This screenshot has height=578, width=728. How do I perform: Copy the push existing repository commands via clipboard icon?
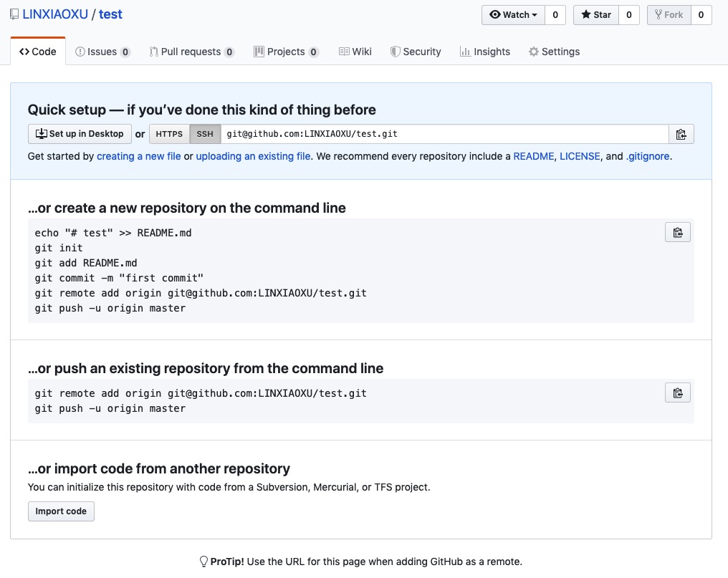pyautogui.click(x=677, y=392)
